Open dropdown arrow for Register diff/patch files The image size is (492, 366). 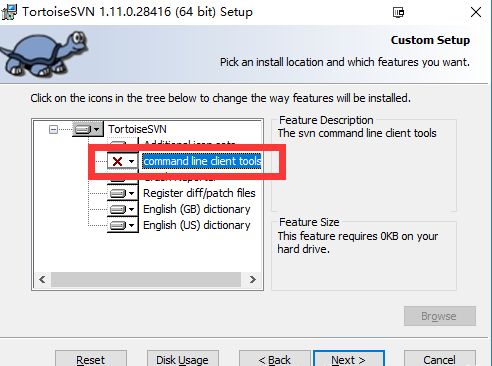click(x=132, y=193)
